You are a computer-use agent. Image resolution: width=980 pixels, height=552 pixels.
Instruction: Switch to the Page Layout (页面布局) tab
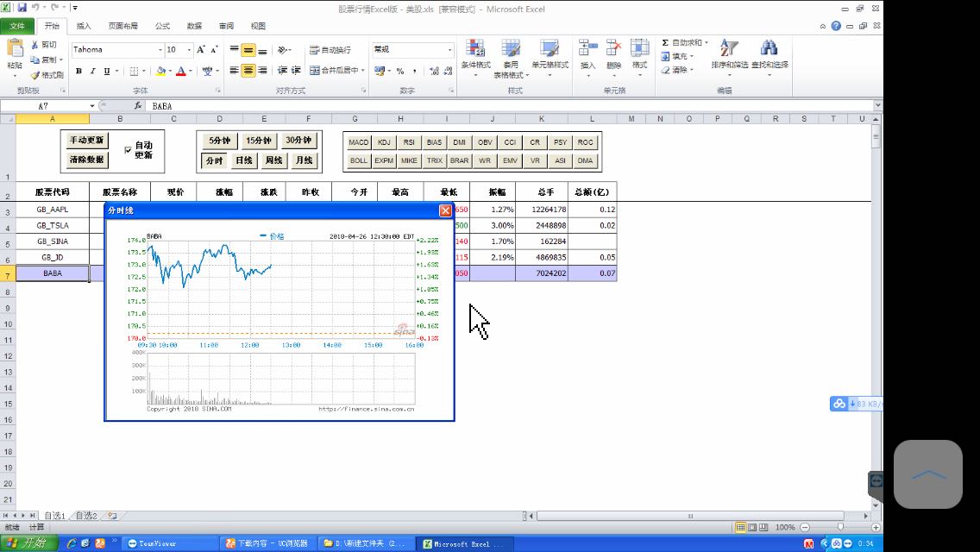point(122,26)
